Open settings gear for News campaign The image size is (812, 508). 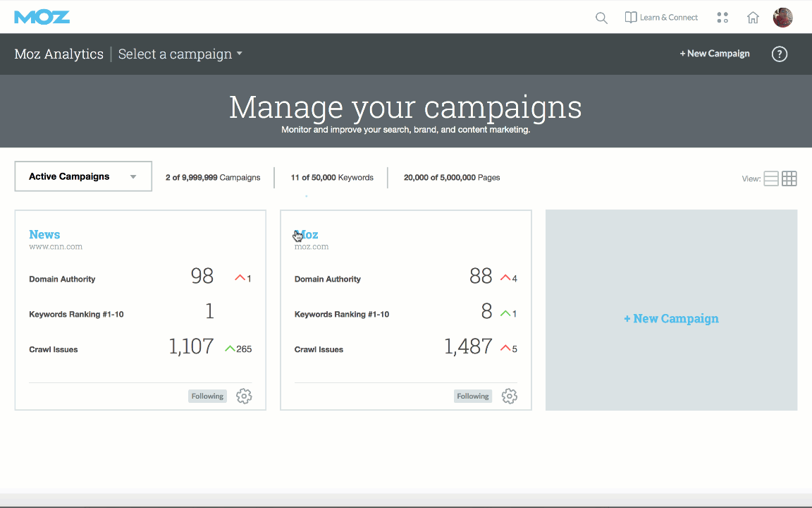pyautogui.click(x=244, y=396)
